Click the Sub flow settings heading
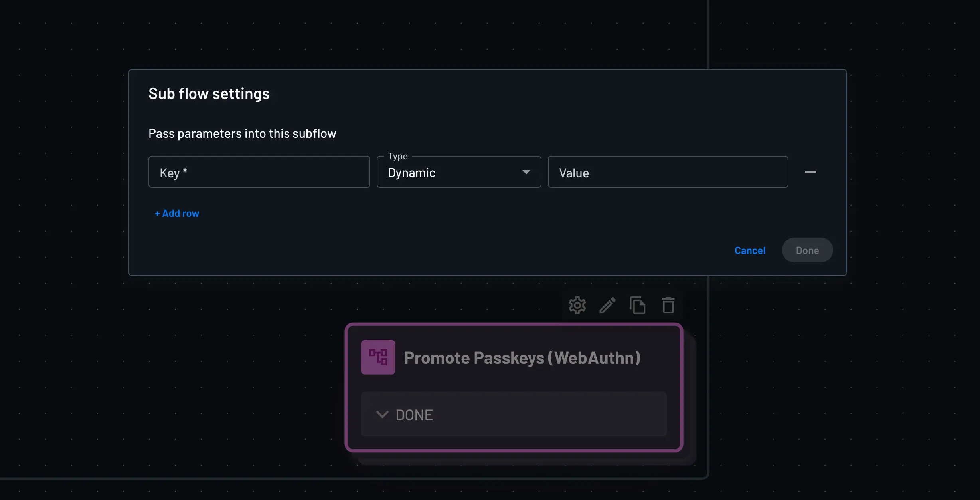The image size is (980, 500). [x=209, y=94]
